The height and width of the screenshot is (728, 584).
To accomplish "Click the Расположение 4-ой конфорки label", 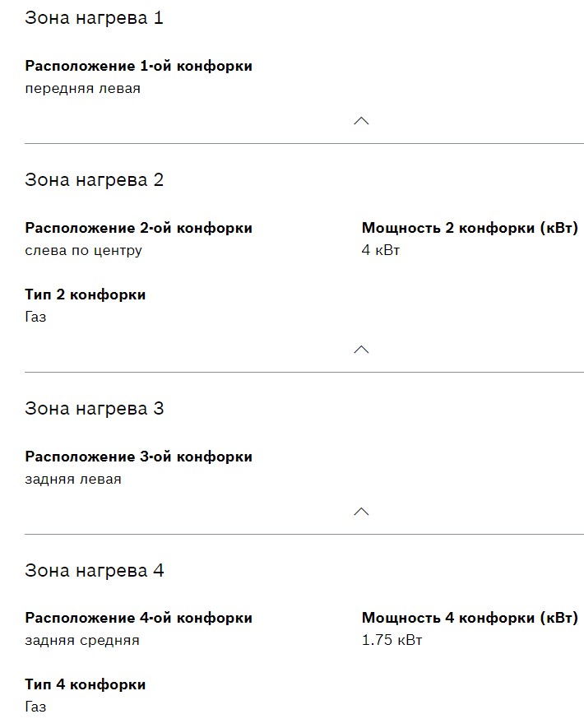I will click(x=138, y=618).
